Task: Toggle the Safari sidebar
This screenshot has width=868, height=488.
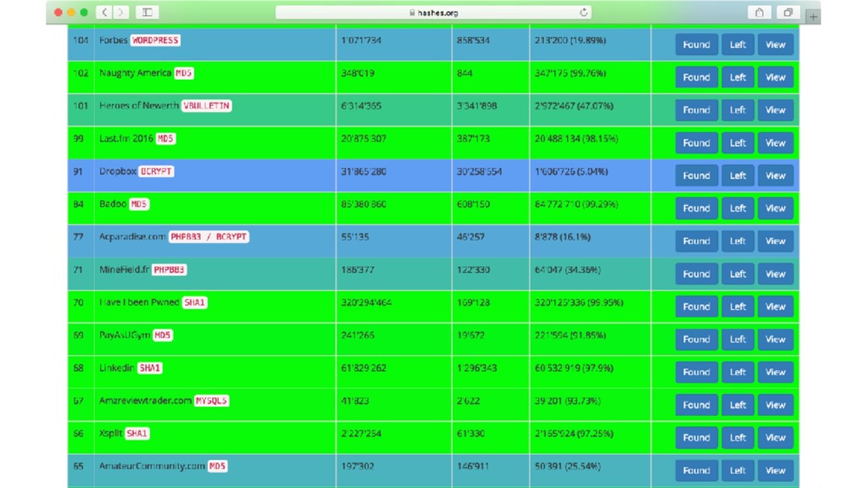Action: (147, 12)
